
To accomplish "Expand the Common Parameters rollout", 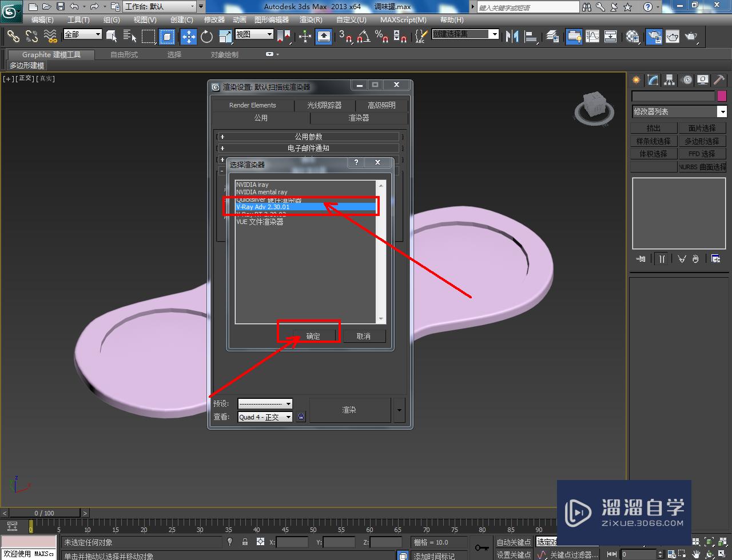I will (308, 137).
